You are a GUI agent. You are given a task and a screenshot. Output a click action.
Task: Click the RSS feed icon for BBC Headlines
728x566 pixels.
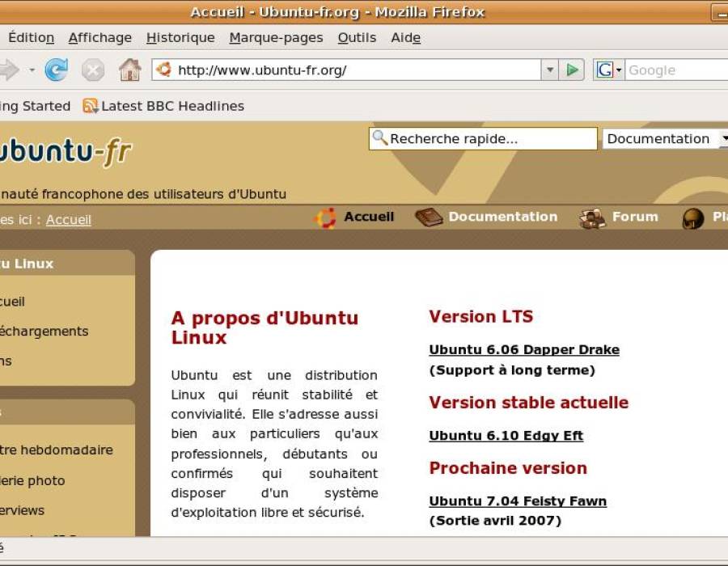[90, 106]
